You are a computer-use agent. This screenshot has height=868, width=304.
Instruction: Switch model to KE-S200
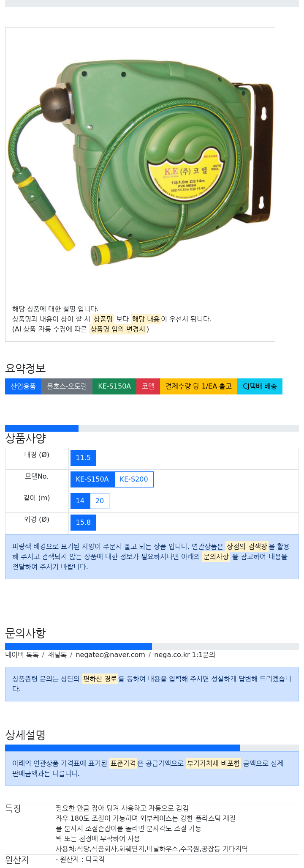134,479
